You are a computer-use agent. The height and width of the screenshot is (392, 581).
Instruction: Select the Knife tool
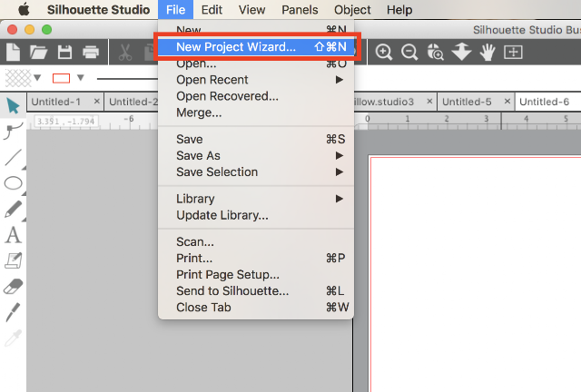click(x=13, y=311)
